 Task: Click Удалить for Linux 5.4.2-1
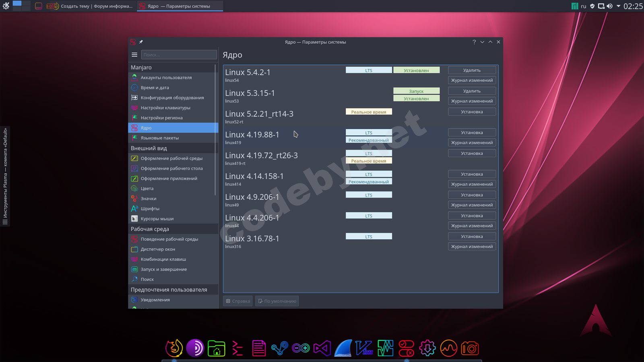472,70
